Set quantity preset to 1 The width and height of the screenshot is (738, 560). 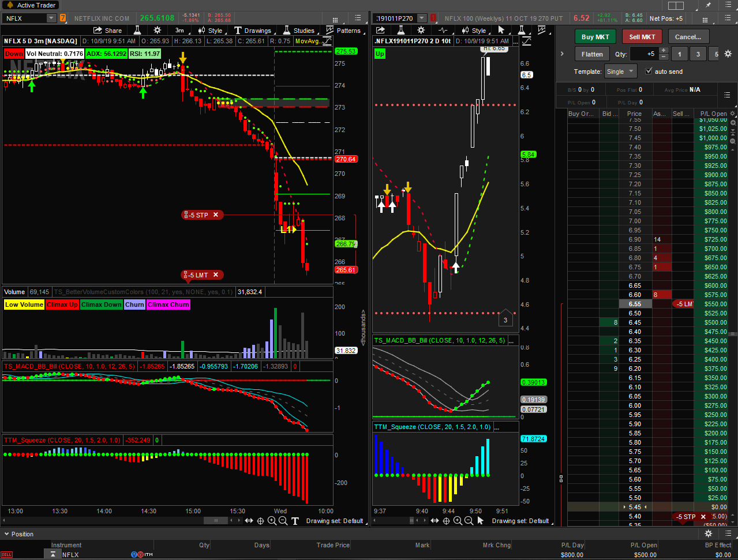click(679, 54)
